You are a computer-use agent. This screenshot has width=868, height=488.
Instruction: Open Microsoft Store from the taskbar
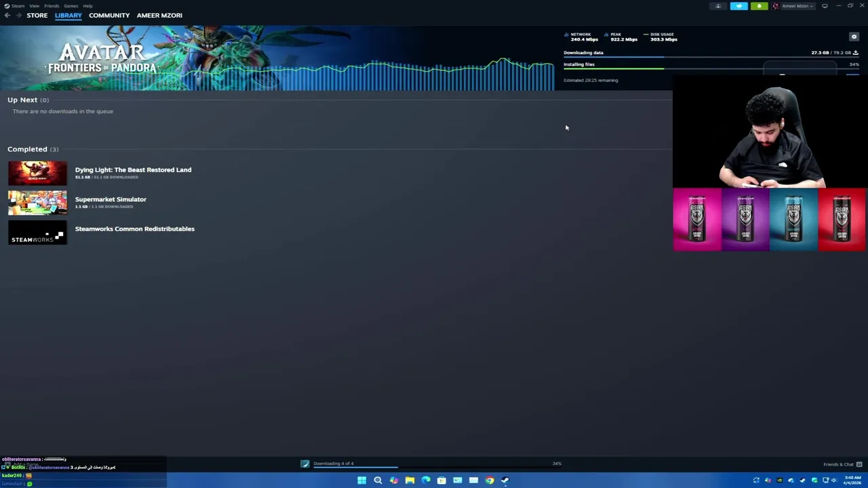(x=441, y=481)
